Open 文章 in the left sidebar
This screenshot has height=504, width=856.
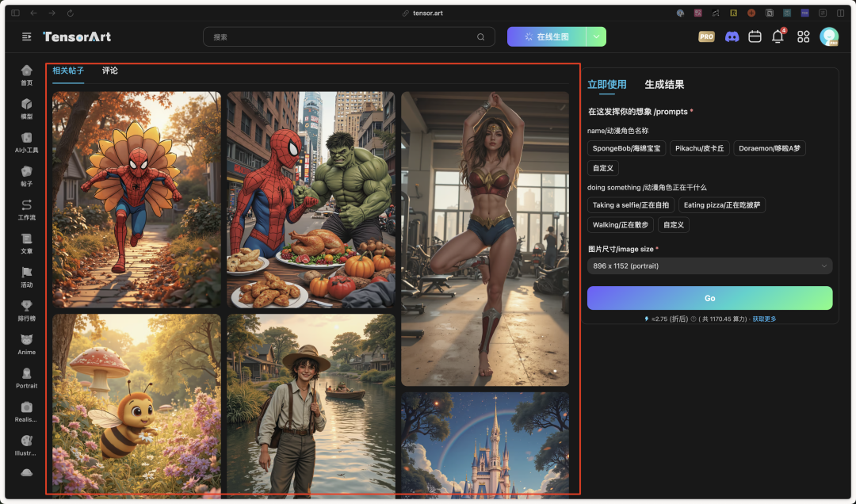pos(26,243)
